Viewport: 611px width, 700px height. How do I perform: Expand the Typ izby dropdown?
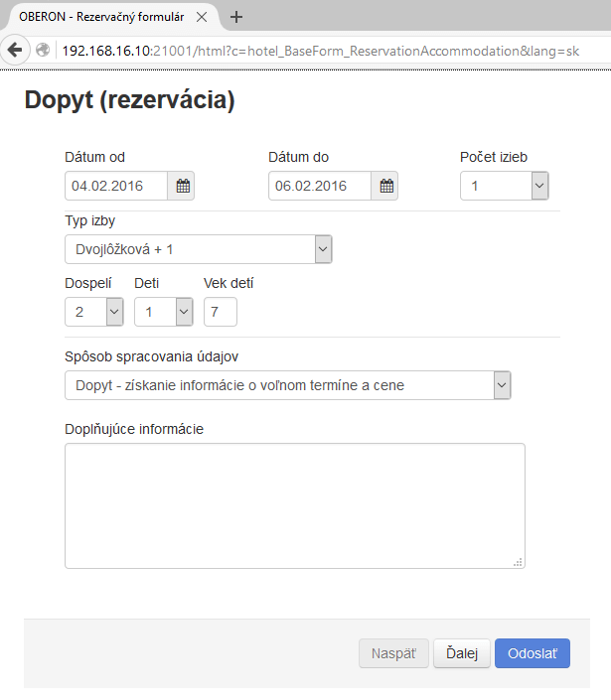[x=198, y=249]
